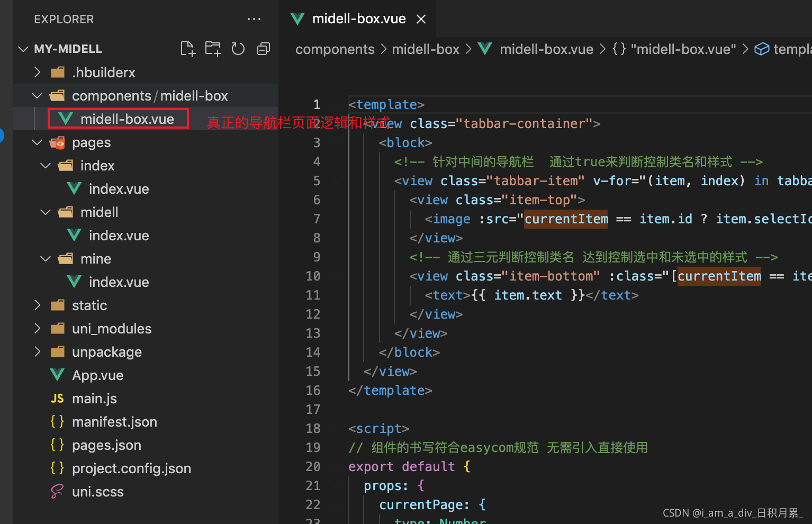Click the Vue icon beside App.vue

click(57, 375)
